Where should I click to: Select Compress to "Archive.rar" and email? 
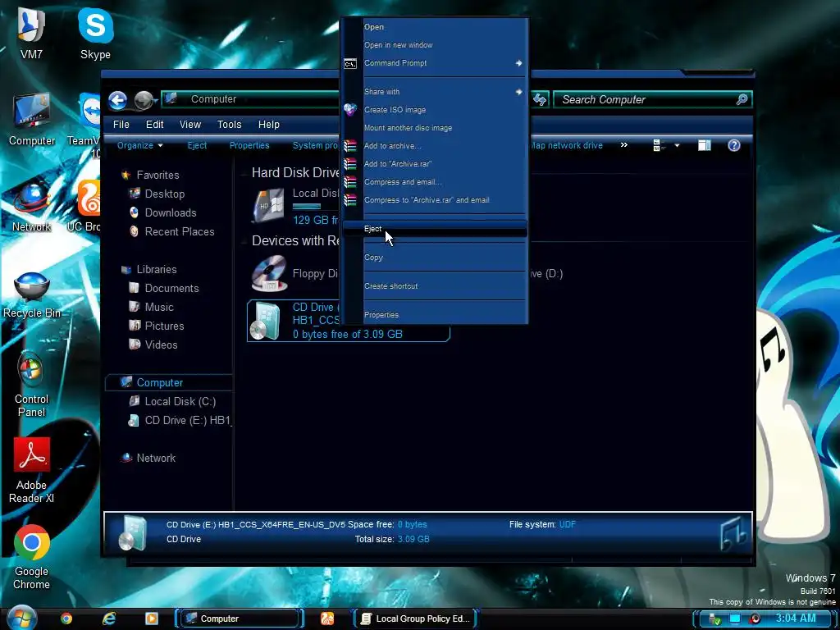tap(435, 200)
